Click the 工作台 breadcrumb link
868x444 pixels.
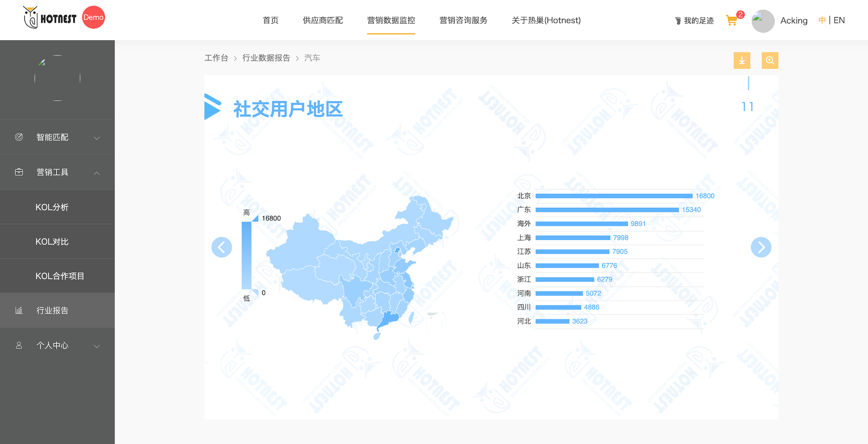click(x=216, y=58)
